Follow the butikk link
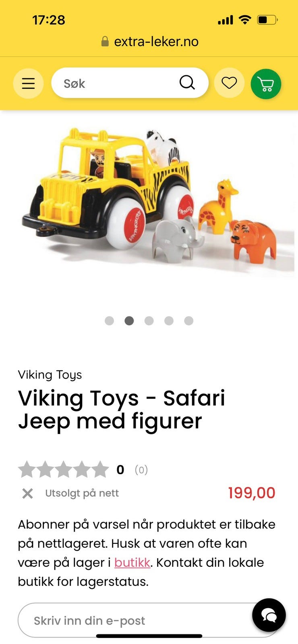298x644 pixels. pyautogui.click(x=132, y=562)
